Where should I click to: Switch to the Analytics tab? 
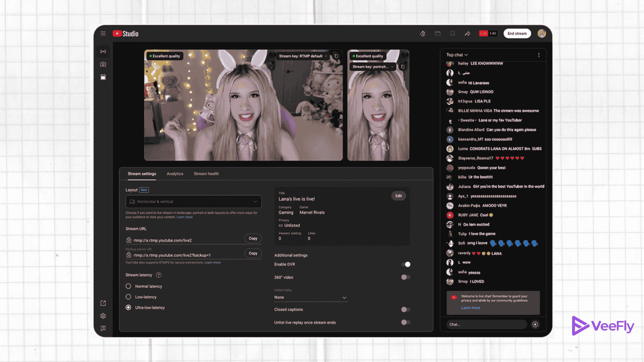click(175, 174)
